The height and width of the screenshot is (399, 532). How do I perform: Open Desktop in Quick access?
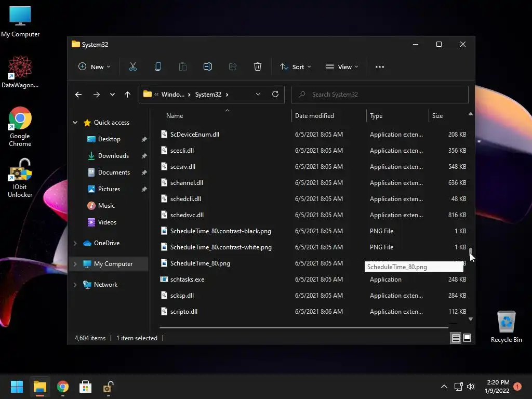(x=109, y=139)
